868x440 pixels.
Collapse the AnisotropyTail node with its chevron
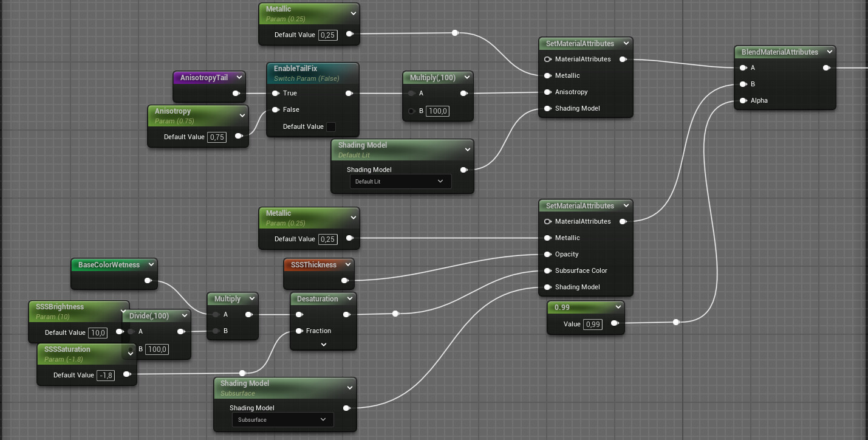pyautogui.click(x=239, y=77)
